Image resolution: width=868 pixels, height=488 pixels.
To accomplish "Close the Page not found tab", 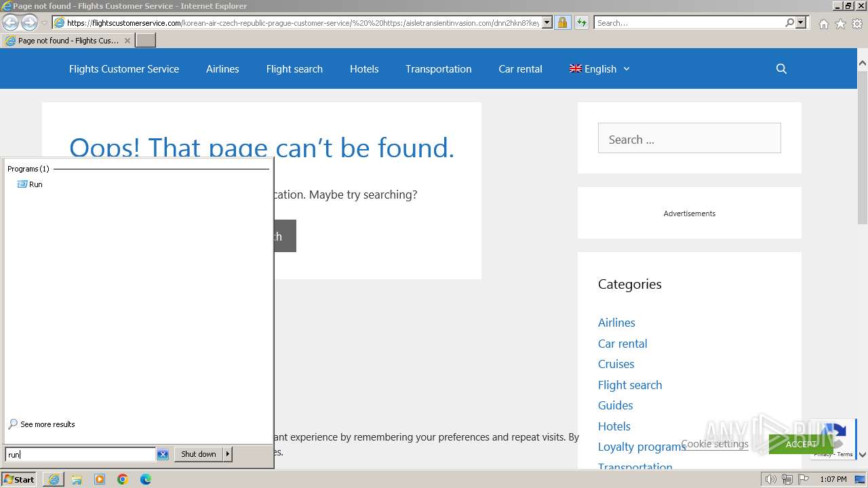I will 127,41.
